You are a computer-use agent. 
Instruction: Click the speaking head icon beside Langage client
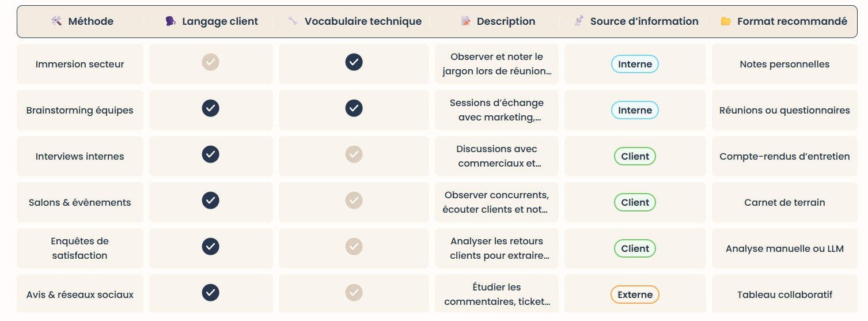tap(170, 21)
